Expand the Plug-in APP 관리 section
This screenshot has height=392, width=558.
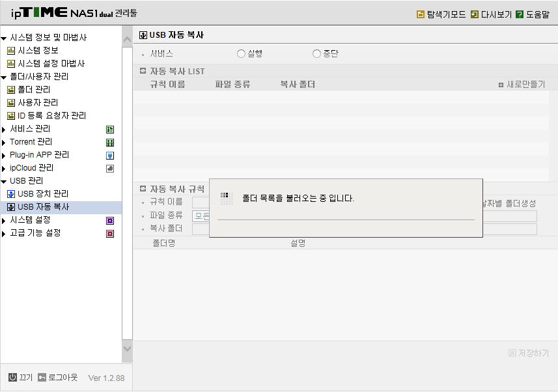3,156
